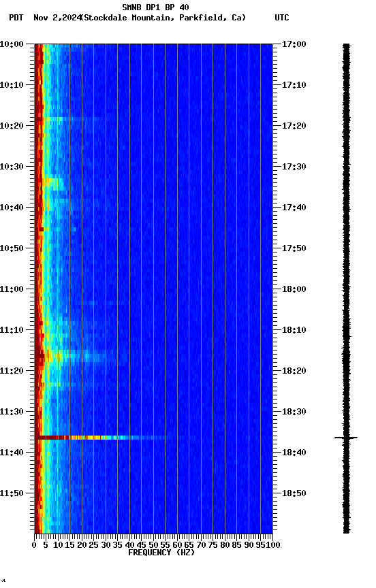Click the '11:20' PDT time label

(12, 372)
